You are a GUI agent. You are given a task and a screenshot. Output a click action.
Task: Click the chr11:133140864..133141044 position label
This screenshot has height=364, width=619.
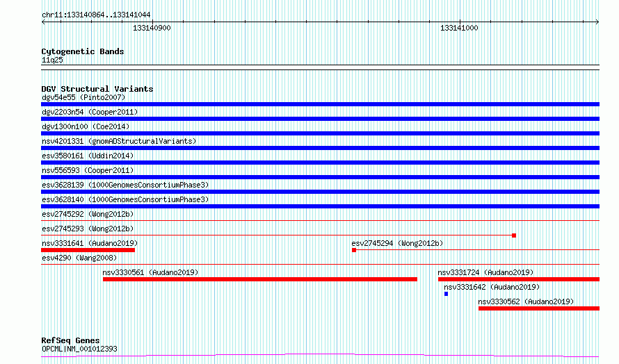pos(96,15)
